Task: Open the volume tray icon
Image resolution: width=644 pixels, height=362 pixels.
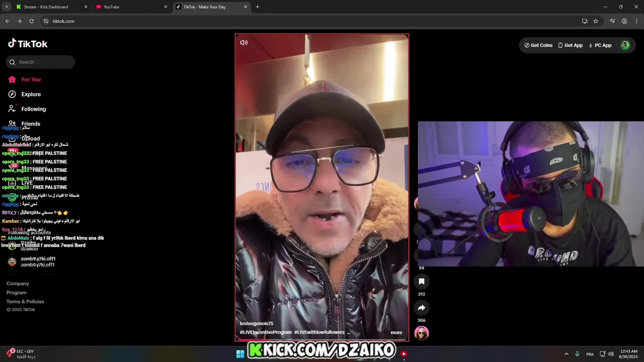Action: (x=610, y=354)
